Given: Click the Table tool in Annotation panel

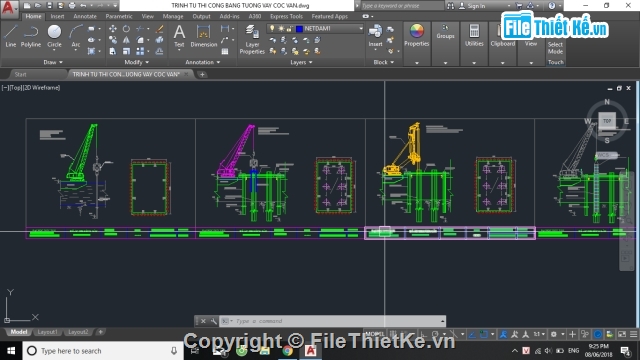Looking at the screenshot, I should click(225, 51).
